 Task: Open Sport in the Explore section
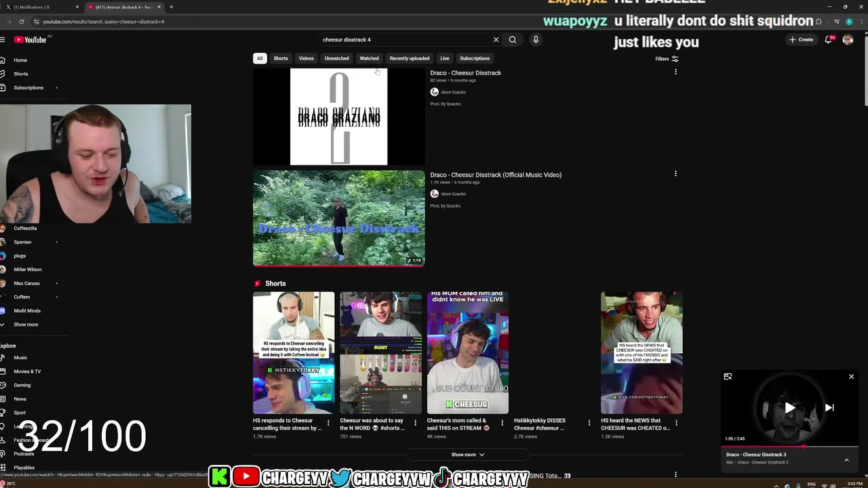(20, 413)
